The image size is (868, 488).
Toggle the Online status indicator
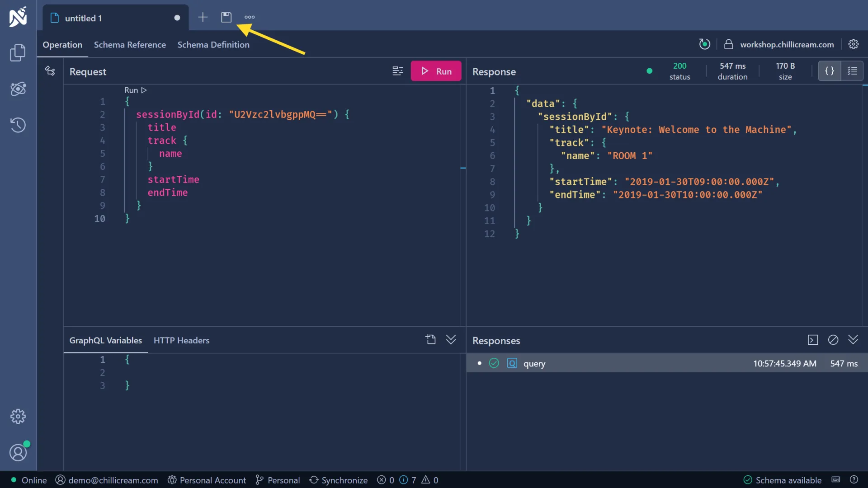[29, 480]
